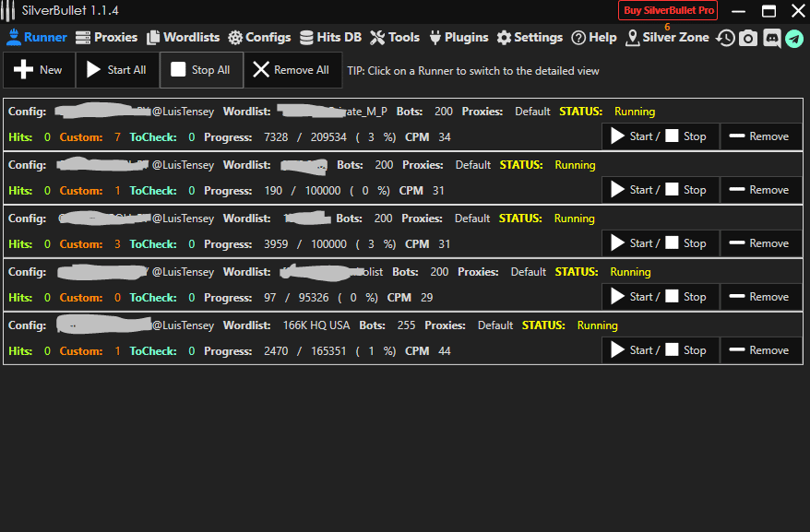
Task: Remove the runner with Progress 3959
Action: [761, 243]
